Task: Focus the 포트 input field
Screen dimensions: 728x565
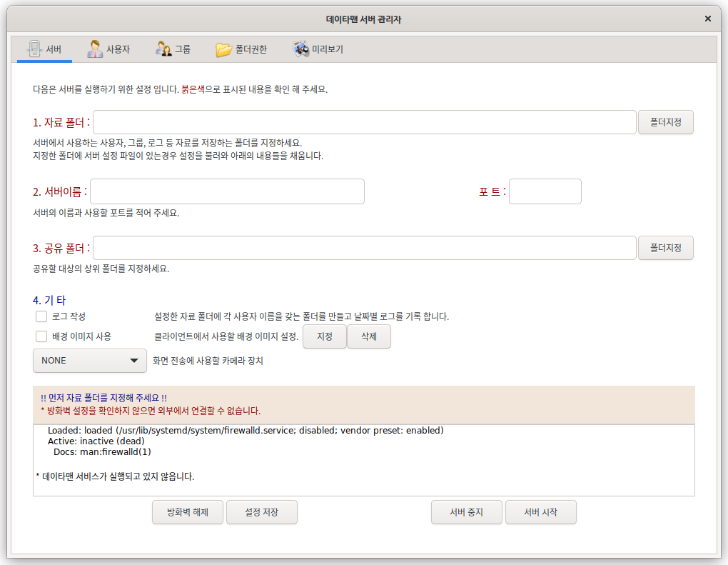Action: click(x=545, y=191)
